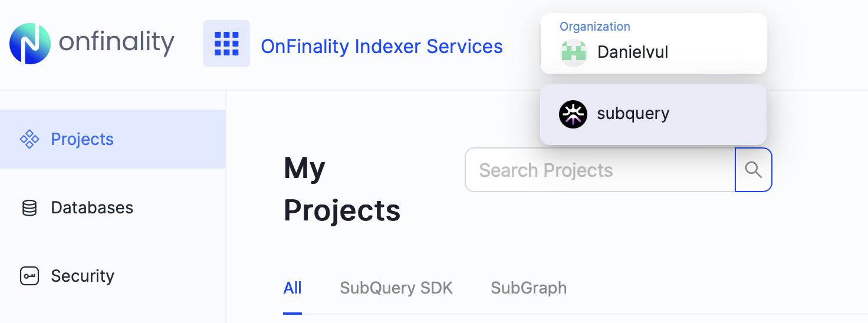The width and height of the screenshot is (868, 323).
Task: Click the Databases cylinder icon
Action: point(29,208)
